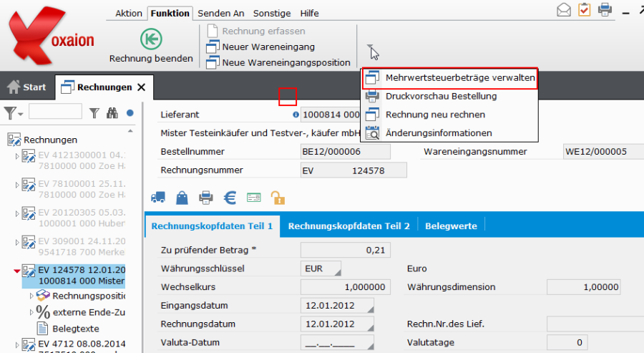Click the Valutatage field
The width and height of the screenshot is (644, 353).
click(567, 342)
